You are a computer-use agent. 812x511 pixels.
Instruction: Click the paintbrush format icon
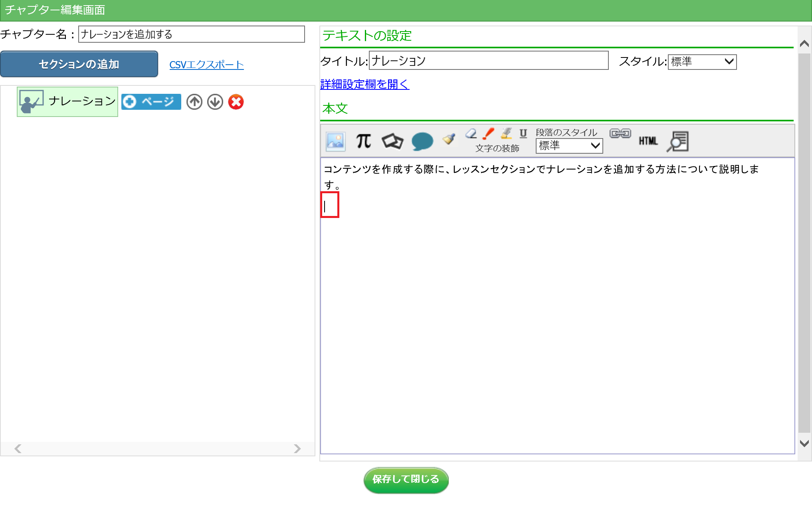click(449, 139)
